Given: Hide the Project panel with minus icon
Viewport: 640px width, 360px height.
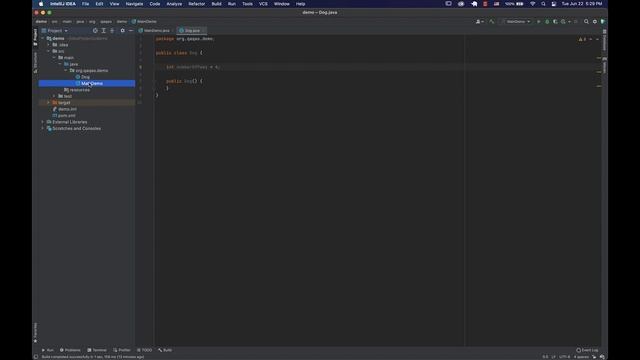Looking at the screenshot, I should pos(131,31).
